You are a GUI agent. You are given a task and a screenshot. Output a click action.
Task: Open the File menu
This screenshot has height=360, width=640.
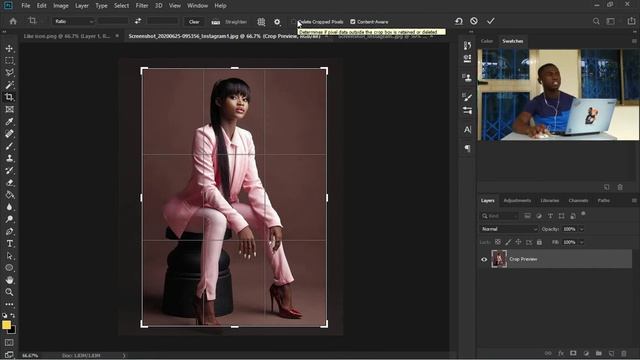click(x=26, y=6)
